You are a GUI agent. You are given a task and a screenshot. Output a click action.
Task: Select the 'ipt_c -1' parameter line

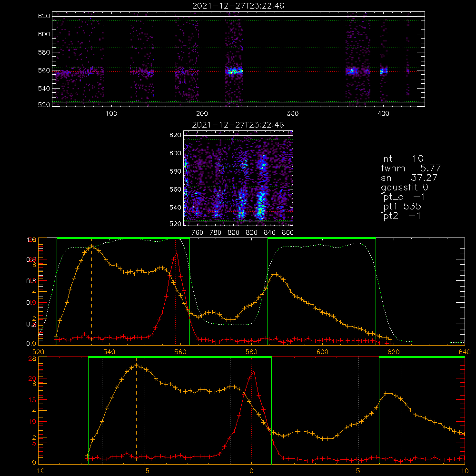(404, 197)
